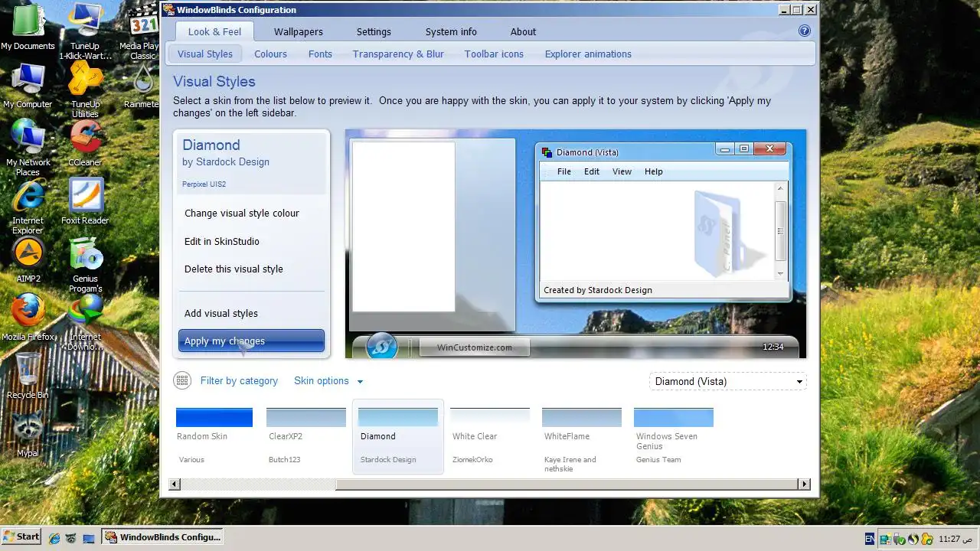Click Show Desktop icon in quick launch bar
The height and width of the screenshot is (551, 980).
(x=88, y=538)
